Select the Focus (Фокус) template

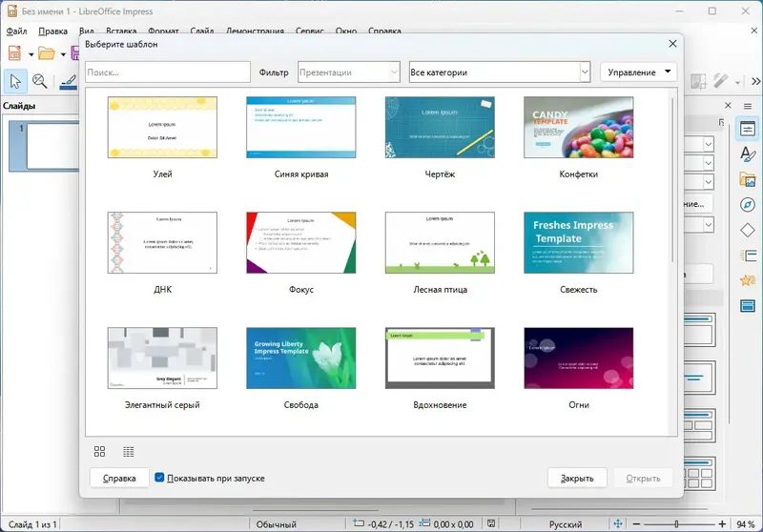point(301,242)
